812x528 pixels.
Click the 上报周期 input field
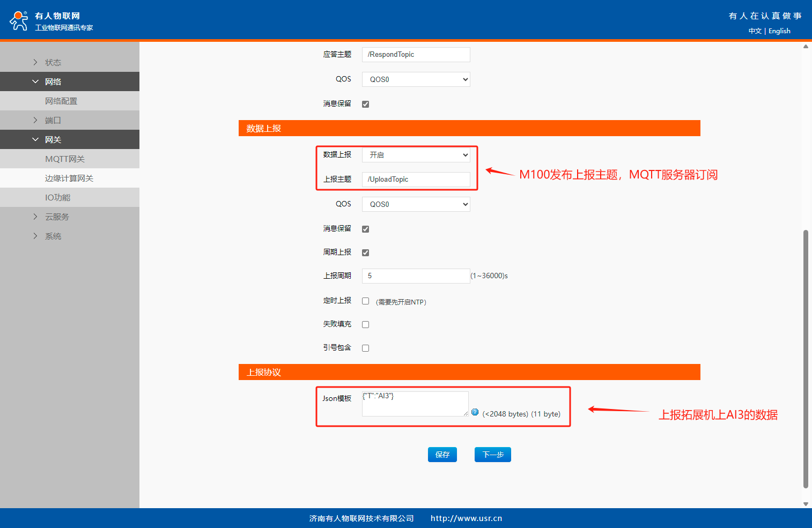tap(416, 276)
